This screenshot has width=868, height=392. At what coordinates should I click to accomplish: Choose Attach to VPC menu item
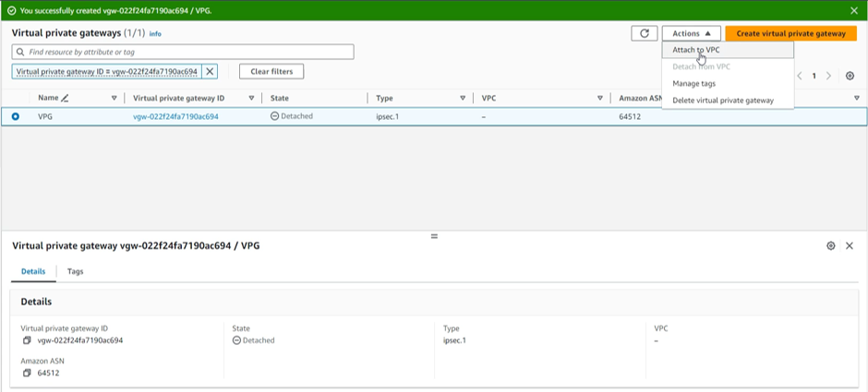tap(696, 50)
